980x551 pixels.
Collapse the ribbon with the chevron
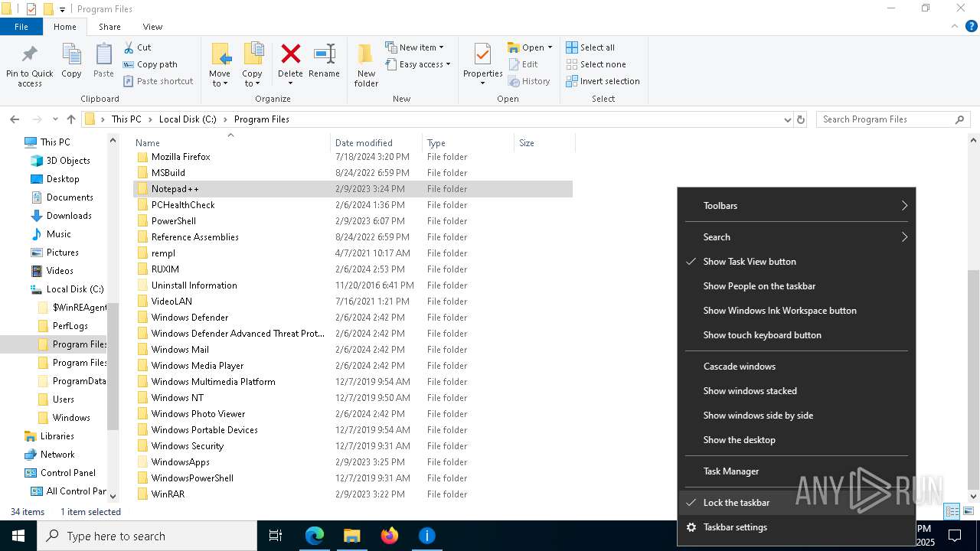[x=953, y=26]
